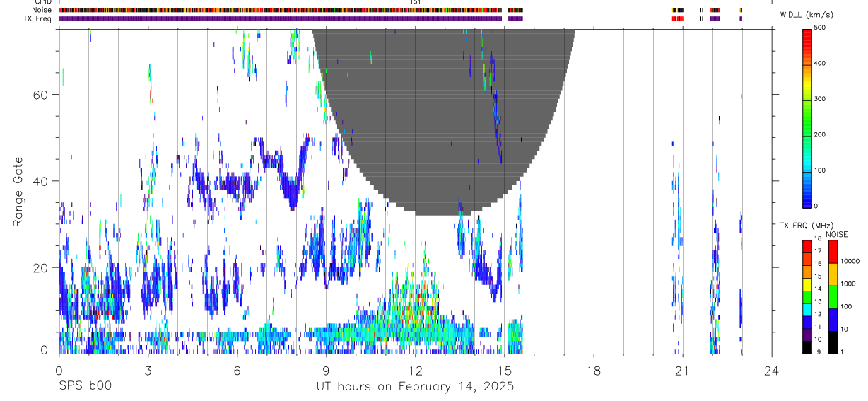Click the 'TX Freq' label at top left

pyautogui.click(x=38, y=18)
